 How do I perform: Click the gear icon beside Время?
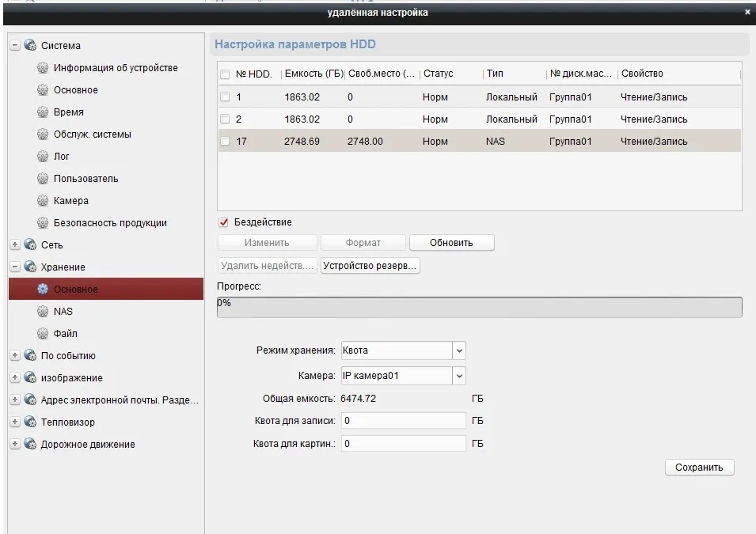[x=43, y=112]
